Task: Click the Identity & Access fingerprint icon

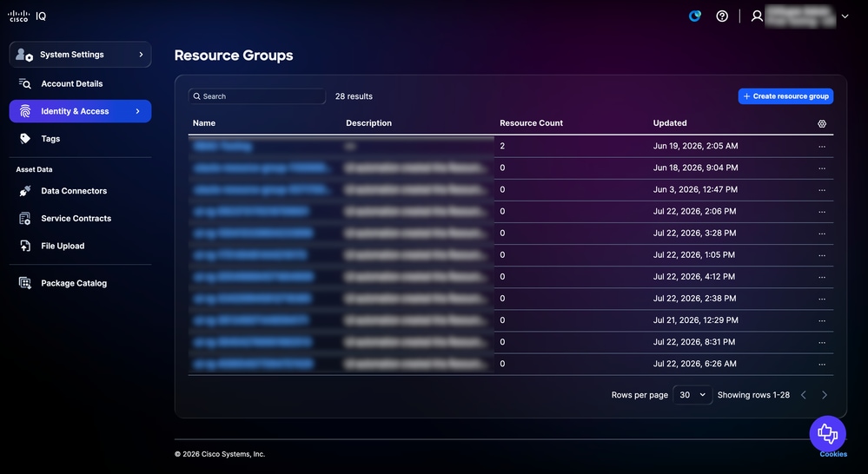Action: coord(25,111)
